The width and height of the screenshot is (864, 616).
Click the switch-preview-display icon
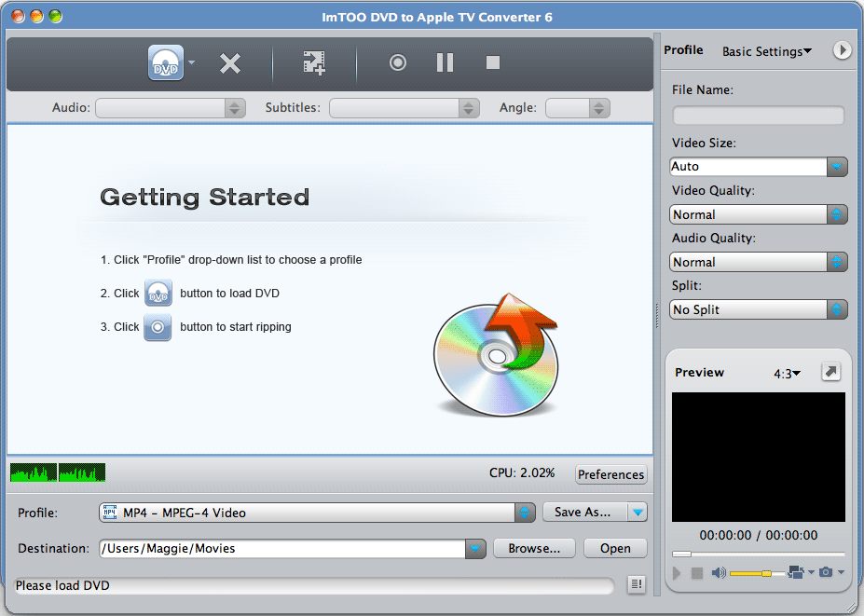click(x=795, y=572)
